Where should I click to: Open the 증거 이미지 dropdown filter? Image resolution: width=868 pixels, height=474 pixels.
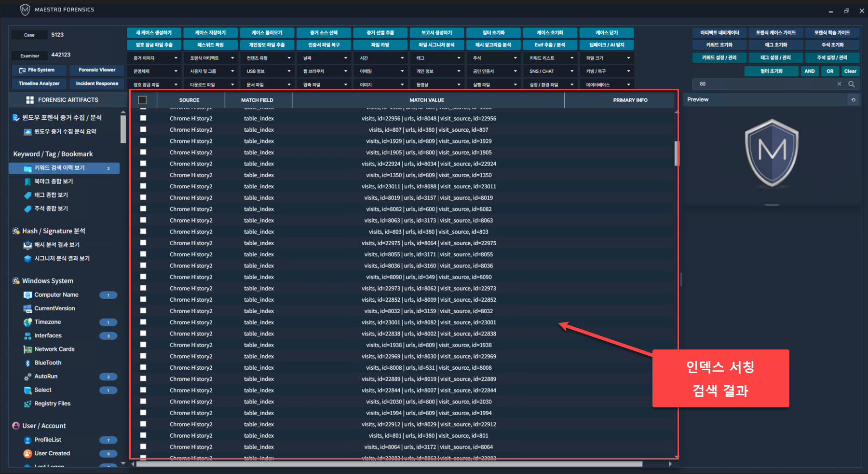[155, 58]
